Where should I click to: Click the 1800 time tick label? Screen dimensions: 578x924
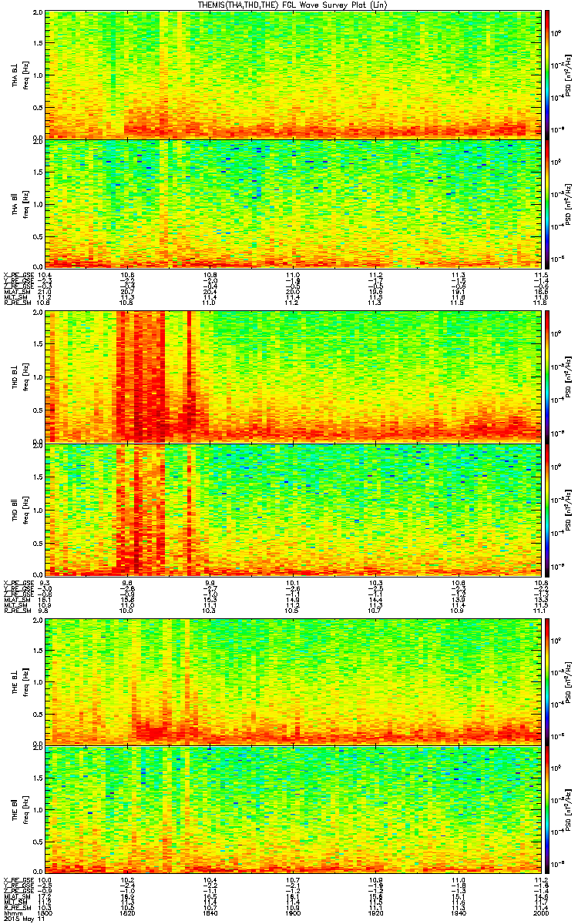45,913
